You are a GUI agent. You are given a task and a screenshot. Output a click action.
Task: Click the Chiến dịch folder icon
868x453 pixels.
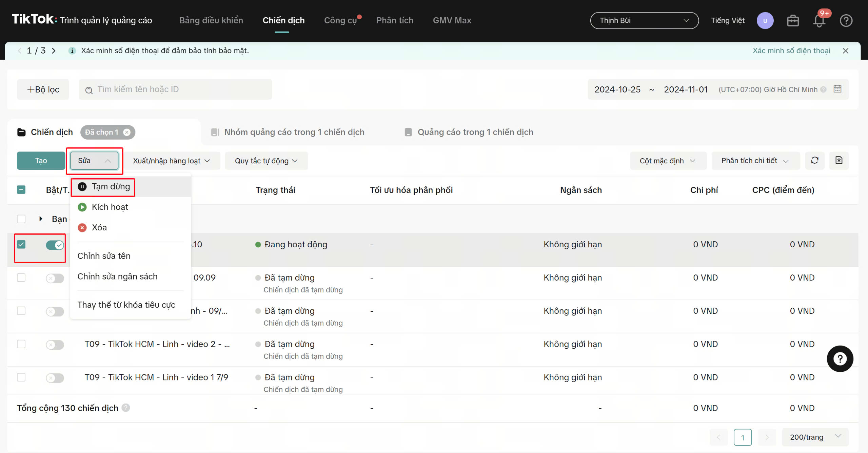[21, 132]
